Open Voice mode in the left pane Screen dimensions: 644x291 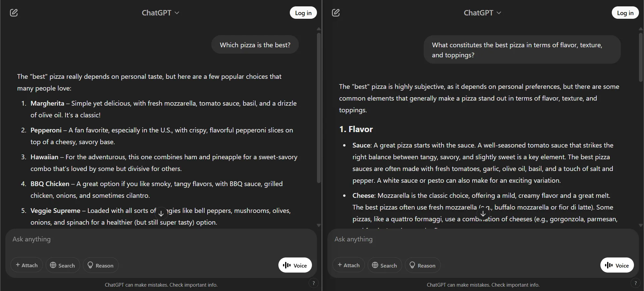click(294, 265)
